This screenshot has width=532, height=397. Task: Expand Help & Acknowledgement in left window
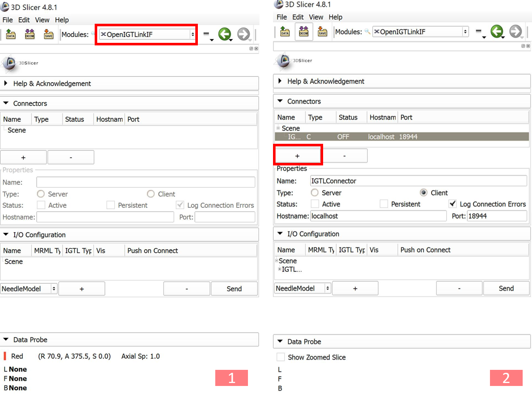click(x=129, y=84)
